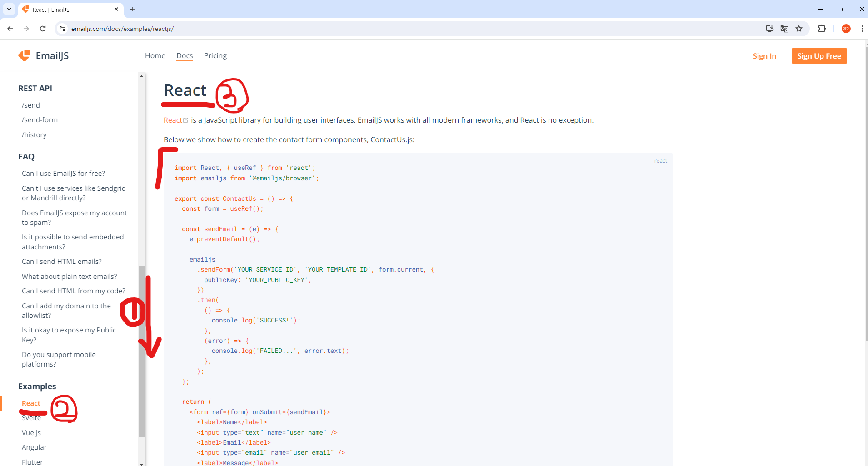The image size is (868, 466).
Task: Click the FAQ section heading
Action: pyautogui.click(x=26, y=157)
